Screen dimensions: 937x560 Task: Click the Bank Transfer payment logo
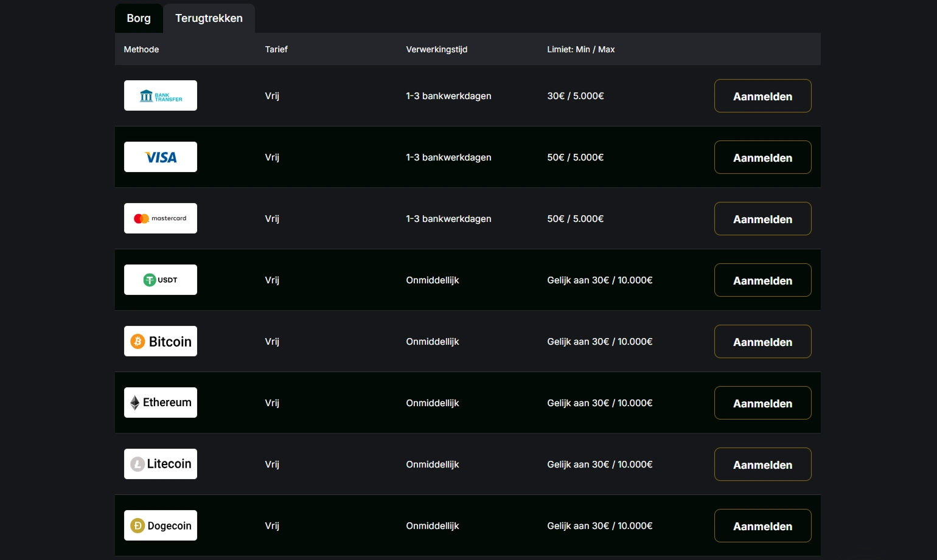tap(161, 95)
